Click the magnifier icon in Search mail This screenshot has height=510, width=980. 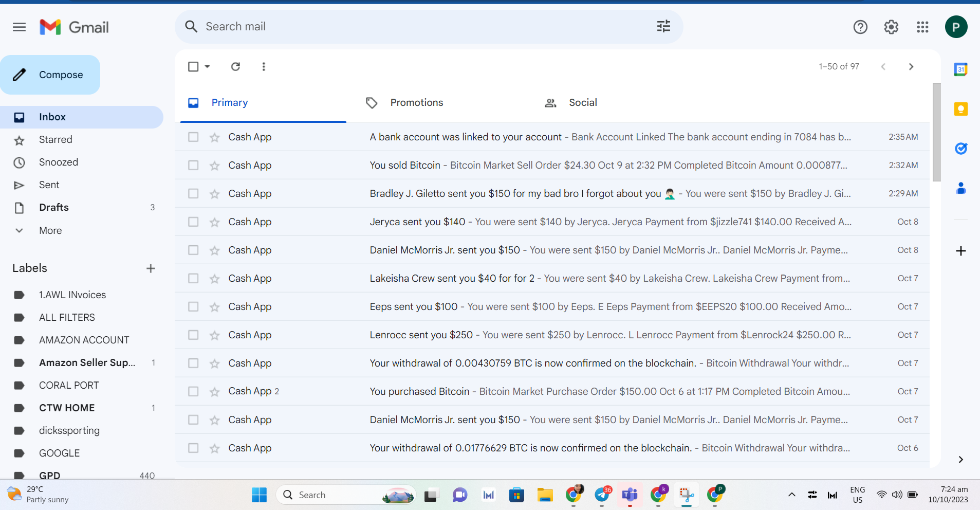point(191,27)
